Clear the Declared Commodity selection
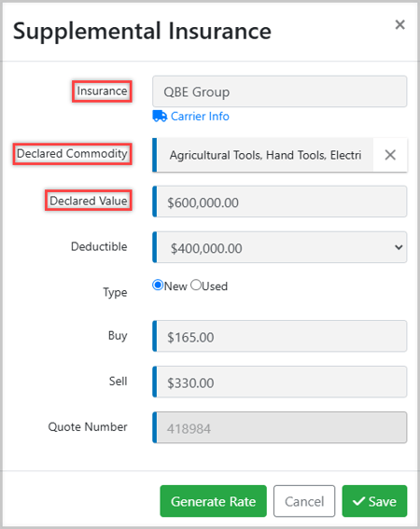 [x=390, y=155]
